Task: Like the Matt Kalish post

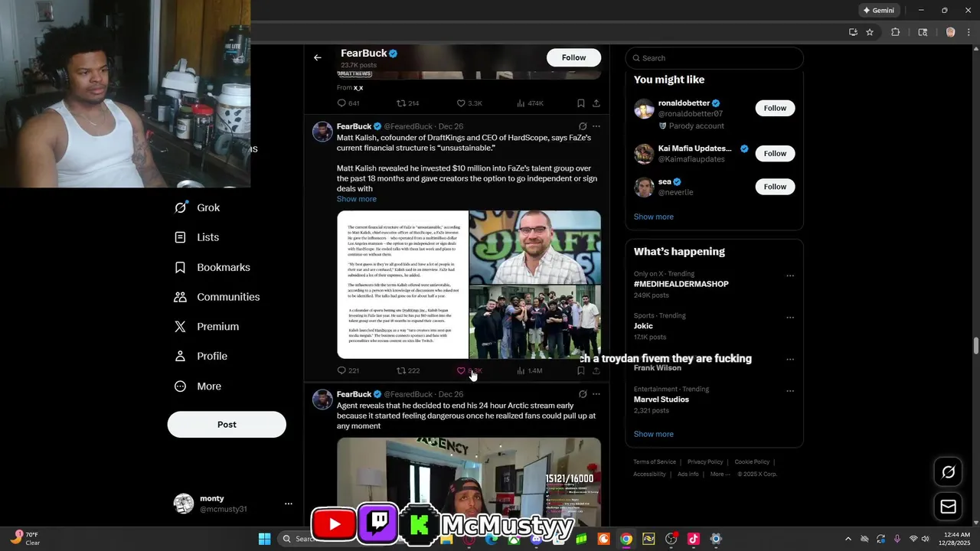Action: coord(461,370)
